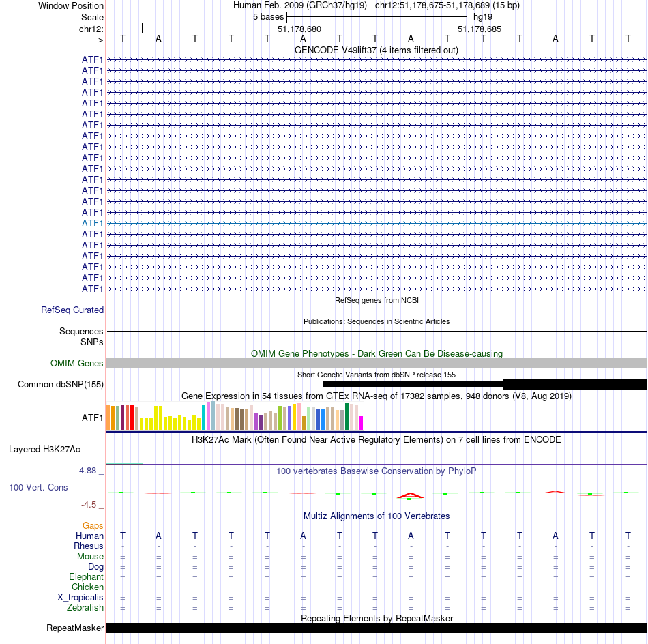Click the Rhesus alignment row label
648x644 pixels.
click(89, 546)
